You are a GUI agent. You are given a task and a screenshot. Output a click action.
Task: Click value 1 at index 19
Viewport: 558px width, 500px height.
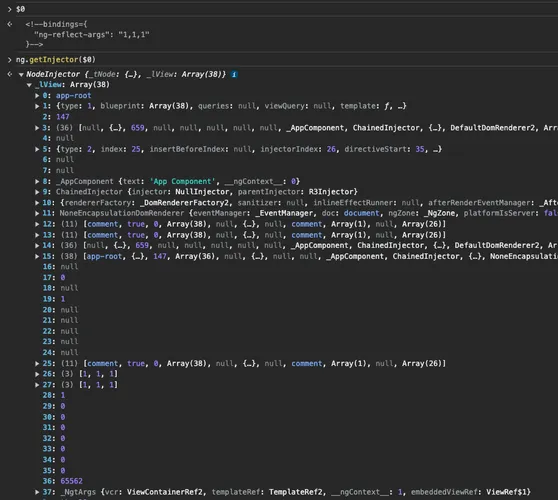coord(63,299)
